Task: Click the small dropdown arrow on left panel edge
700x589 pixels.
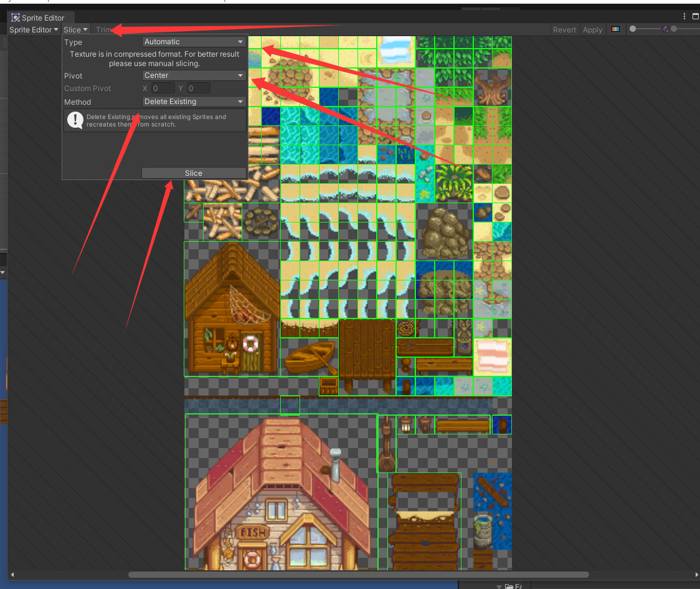Action: click(x=2, y=272)
